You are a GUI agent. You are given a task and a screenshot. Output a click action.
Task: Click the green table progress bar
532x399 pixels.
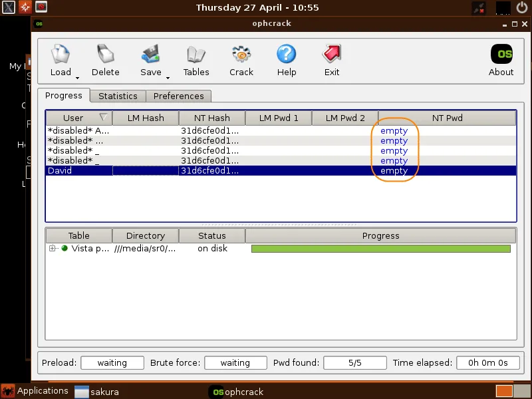coord(380,249)
